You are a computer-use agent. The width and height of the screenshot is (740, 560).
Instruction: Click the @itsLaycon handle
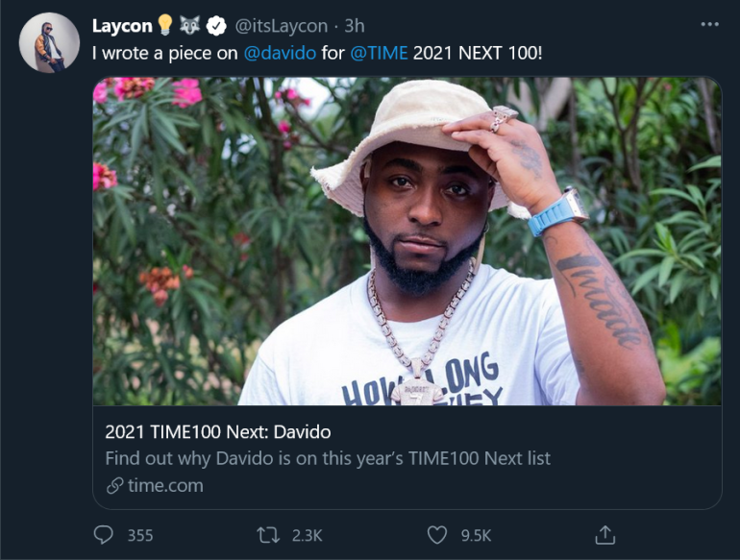coord(284,26)
